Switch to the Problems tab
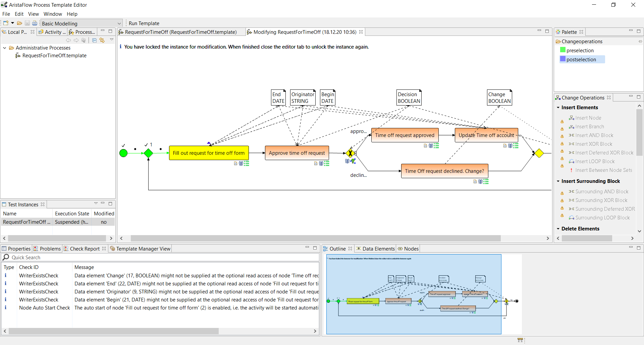644x345 pixels. click(x=47, y=249)
